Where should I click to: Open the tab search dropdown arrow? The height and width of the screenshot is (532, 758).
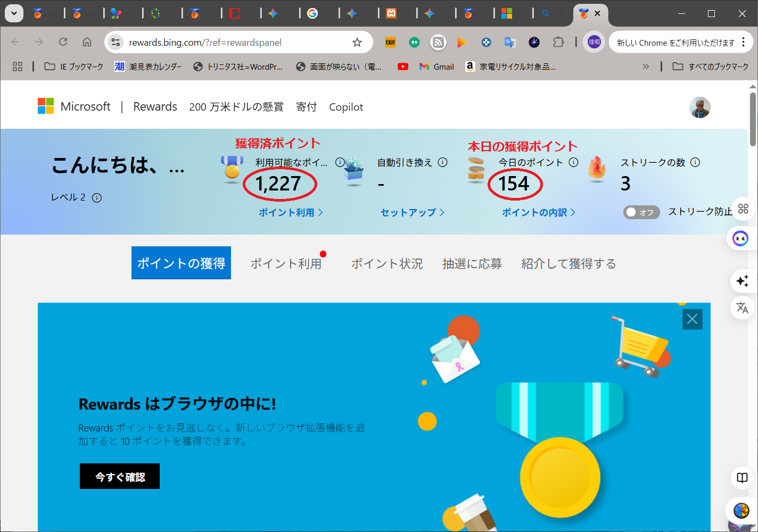(x=14, y=13)
